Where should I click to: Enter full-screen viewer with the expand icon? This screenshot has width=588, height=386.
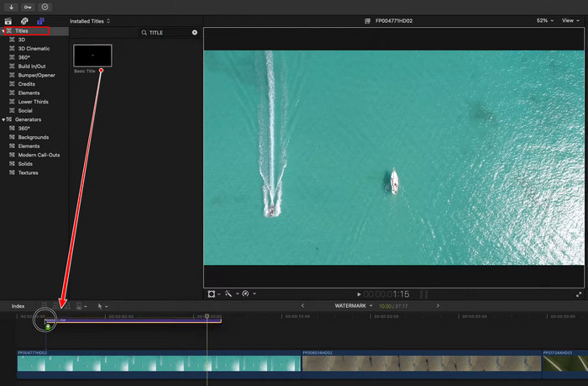click(x=579, y=295)
